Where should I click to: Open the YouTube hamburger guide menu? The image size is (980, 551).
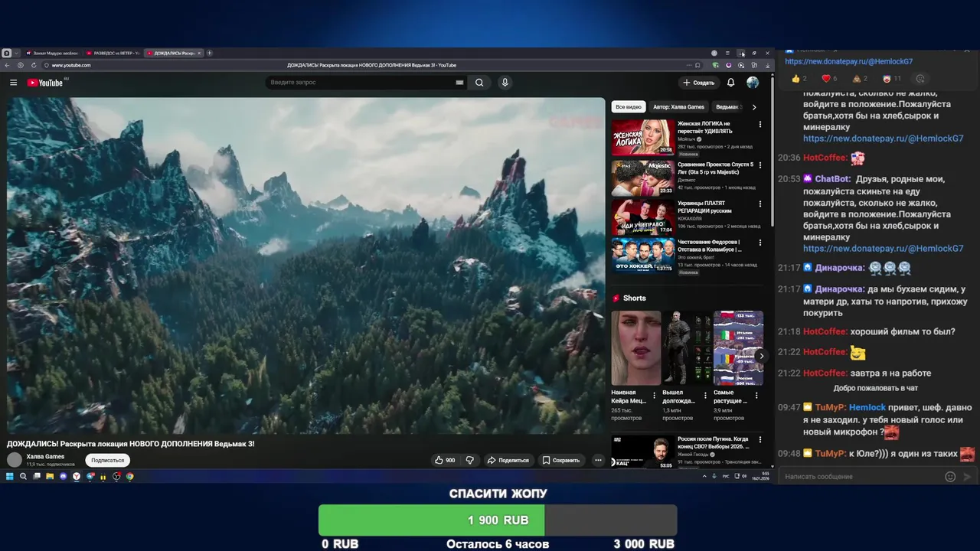(13, 83)
